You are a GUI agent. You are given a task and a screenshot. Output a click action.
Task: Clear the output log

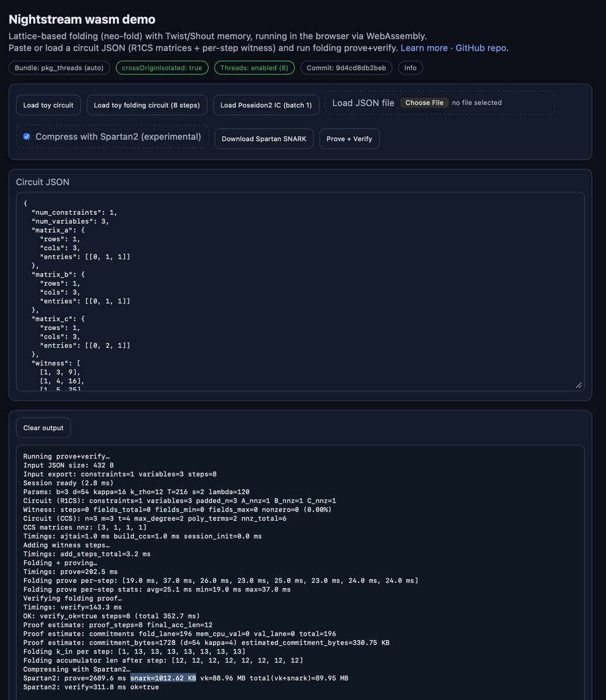tap(43, 428)
